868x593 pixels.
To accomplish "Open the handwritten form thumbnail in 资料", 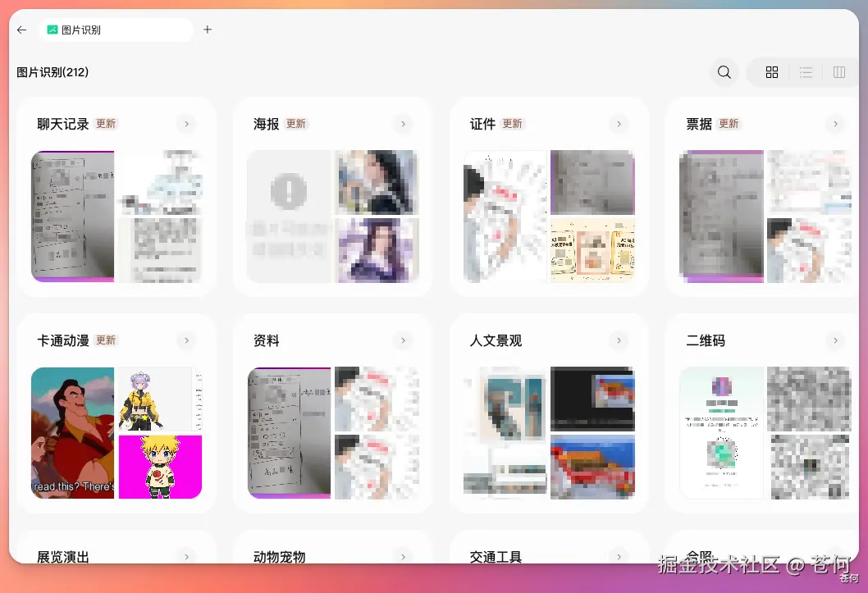I will click(289, 432).
